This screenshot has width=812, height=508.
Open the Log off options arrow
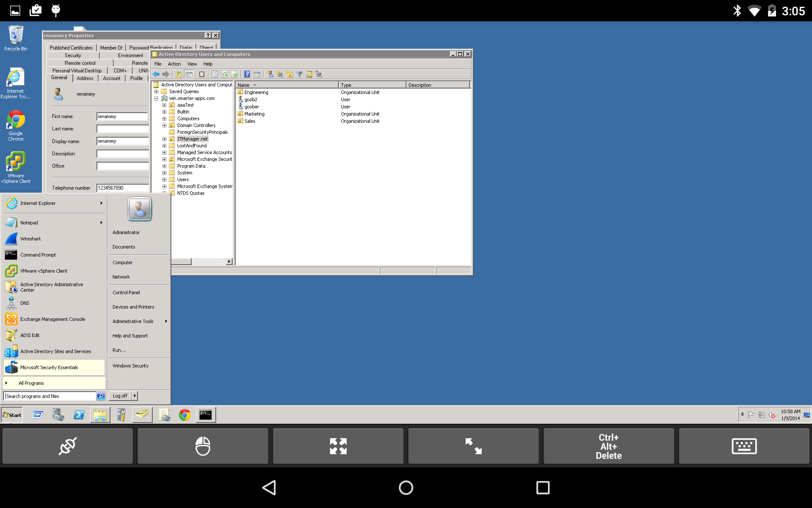click(x=135, y=396)
